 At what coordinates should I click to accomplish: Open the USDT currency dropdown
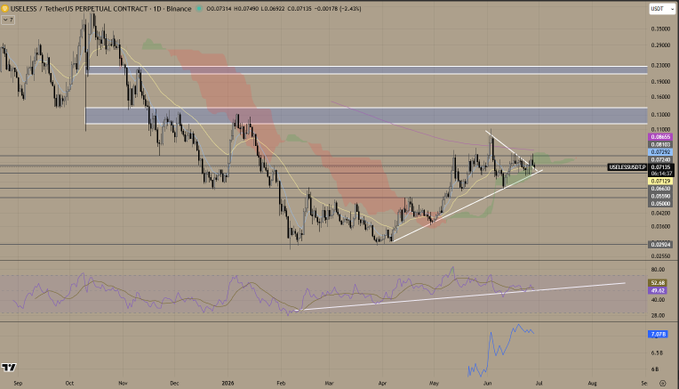click(662, 9)
